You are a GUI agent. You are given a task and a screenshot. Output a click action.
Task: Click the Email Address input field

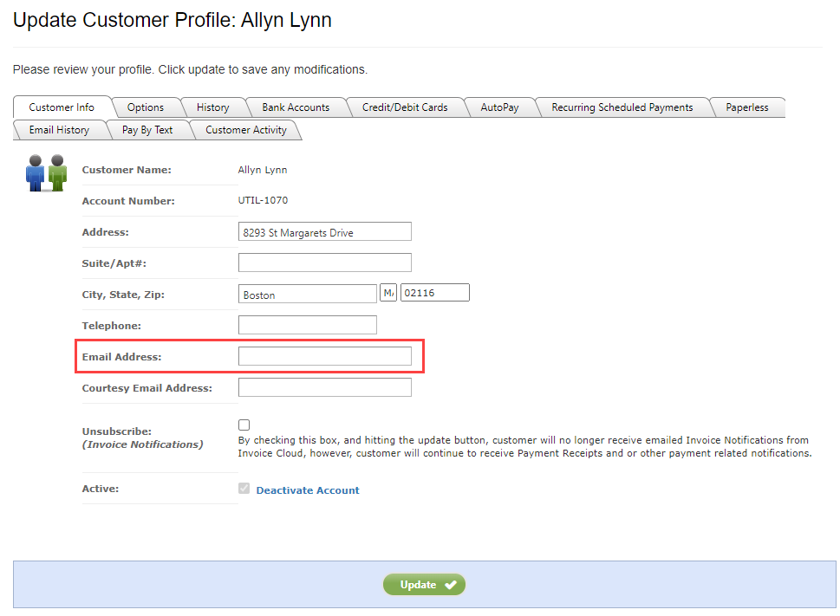coord(324,356)
